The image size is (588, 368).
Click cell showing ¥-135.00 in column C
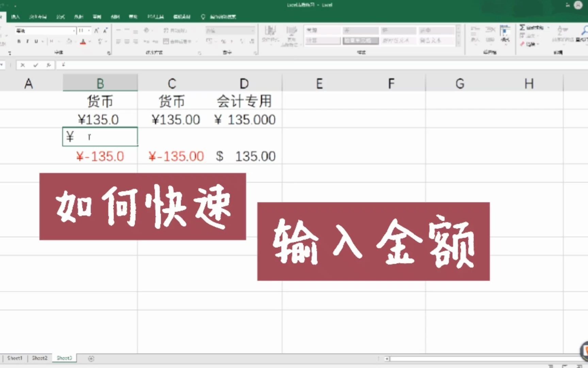(176, 156)
